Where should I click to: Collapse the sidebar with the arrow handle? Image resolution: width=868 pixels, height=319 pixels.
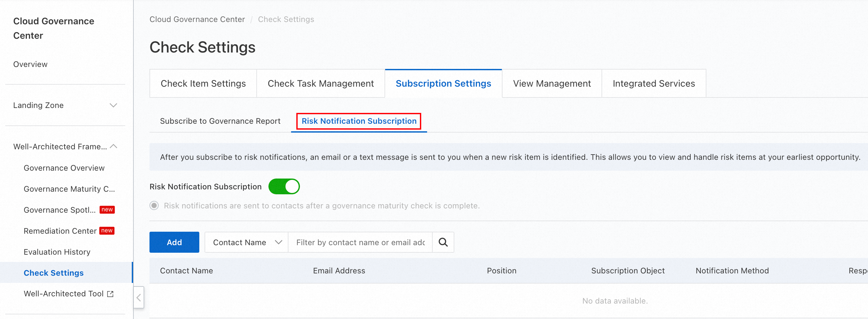[x=138, y=297]
